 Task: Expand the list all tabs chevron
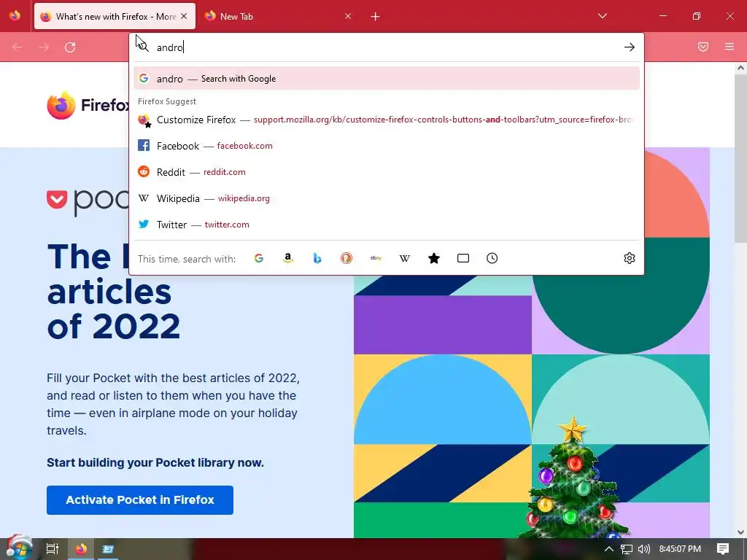click(602, 16)
